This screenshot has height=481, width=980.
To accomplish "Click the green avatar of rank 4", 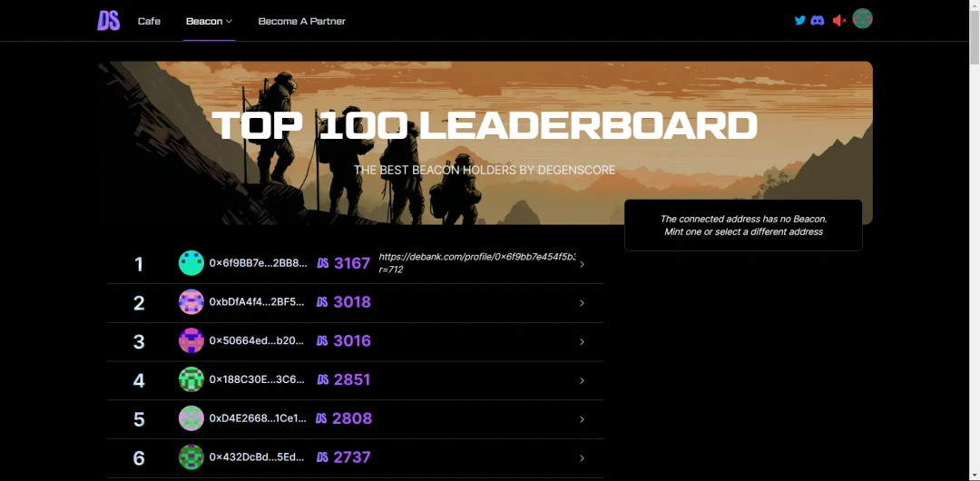I will 191,379.
